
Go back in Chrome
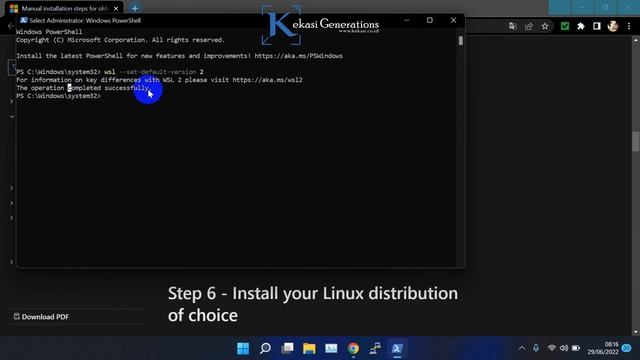point(11,26)
